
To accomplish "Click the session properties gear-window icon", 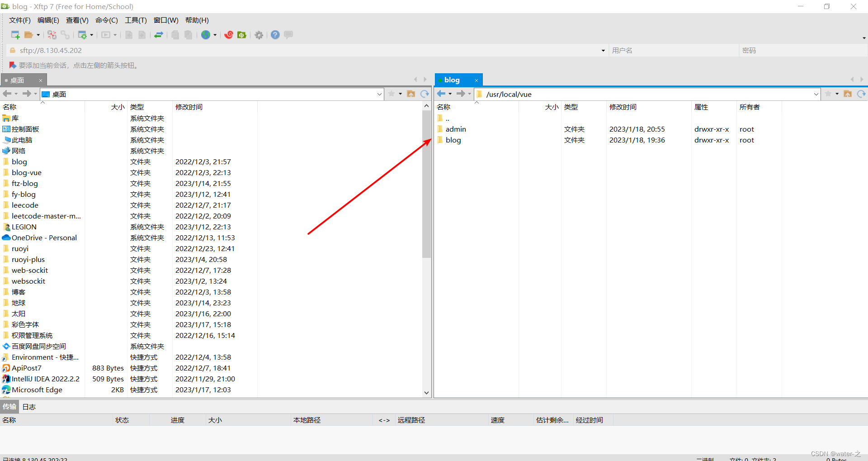I will 82,35.
